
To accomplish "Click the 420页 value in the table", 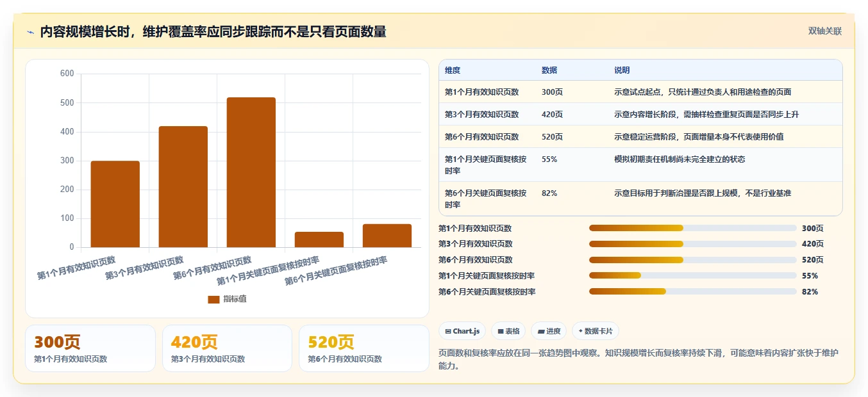I will [552, 115].
